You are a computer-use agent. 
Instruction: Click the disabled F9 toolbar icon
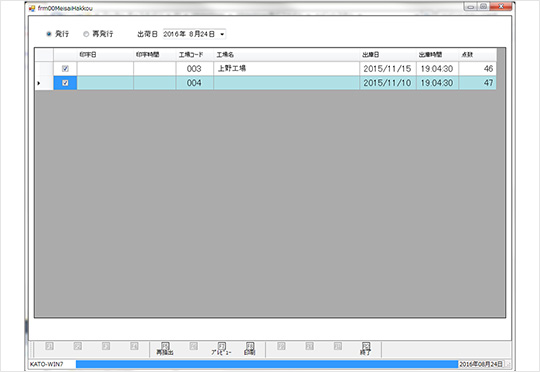(281, 346)
